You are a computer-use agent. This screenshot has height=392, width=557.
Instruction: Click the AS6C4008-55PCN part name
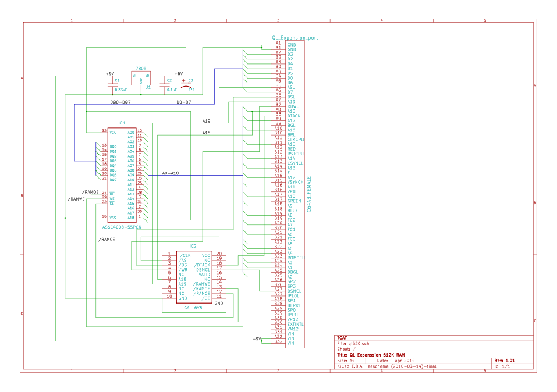(x=122, y=227)
